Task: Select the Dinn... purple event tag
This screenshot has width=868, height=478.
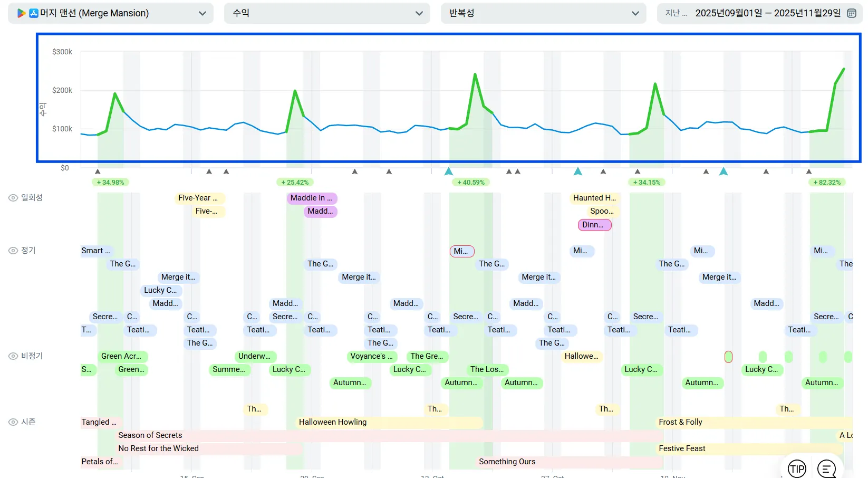Action: [594, 225]
